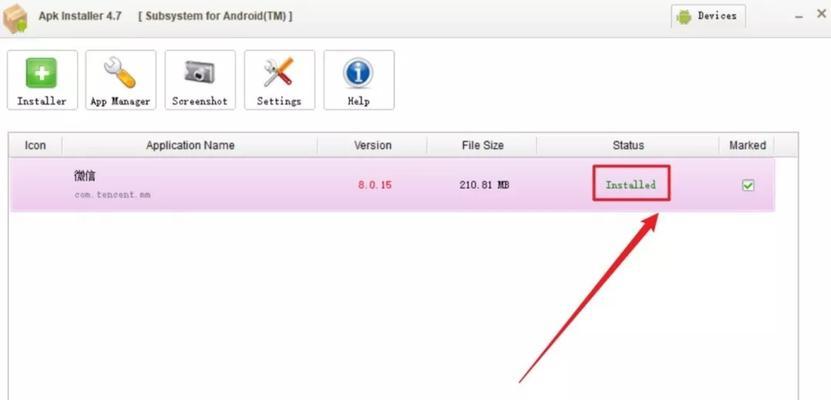The height and width of the screenshot is (400, 831).
Task: Open the Installer tool
Action: coord(42,80)
